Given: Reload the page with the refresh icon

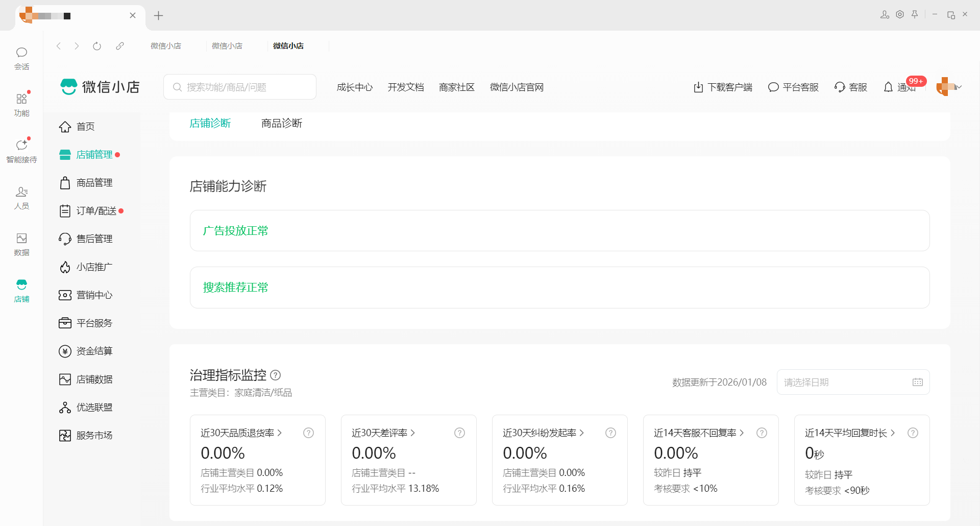Looking at the screenshot, I should point(97,46).
